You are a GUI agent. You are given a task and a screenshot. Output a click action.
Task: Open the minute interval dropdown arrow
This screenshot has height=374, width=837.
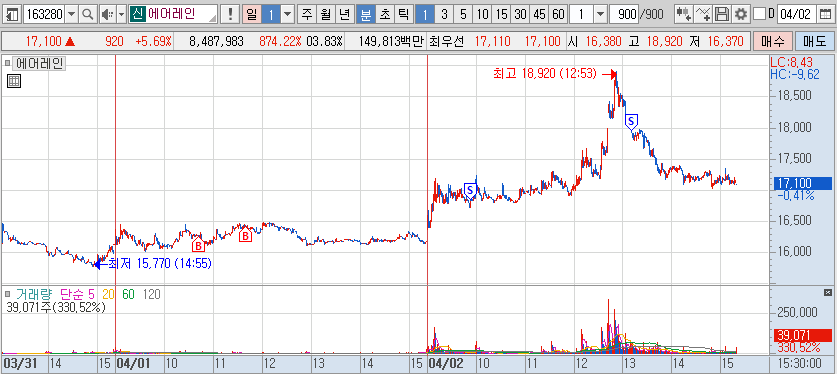click(601, 14)
